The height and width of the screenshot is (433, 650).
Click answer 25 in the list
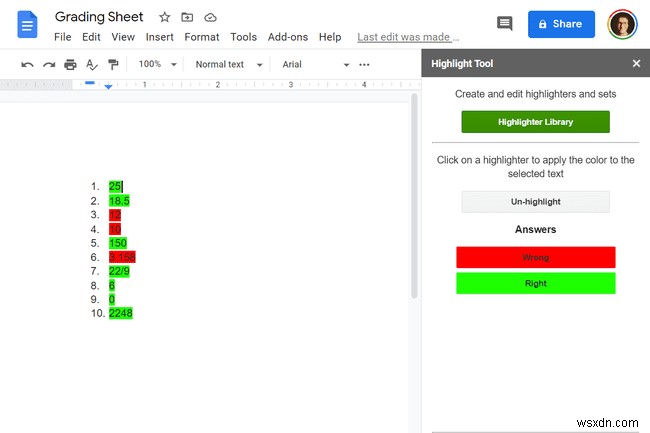(x=115, y=186)
